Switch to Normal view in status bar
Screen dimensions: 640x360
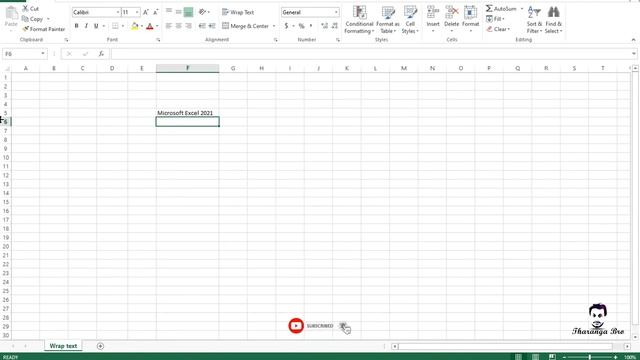pyautogui.click(x=518, y=357)
